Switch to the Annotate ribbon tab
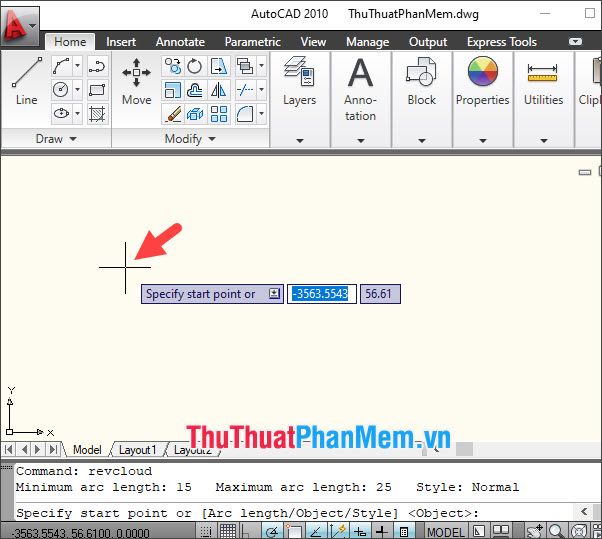The image size is (602, 539). click(180, 41)
